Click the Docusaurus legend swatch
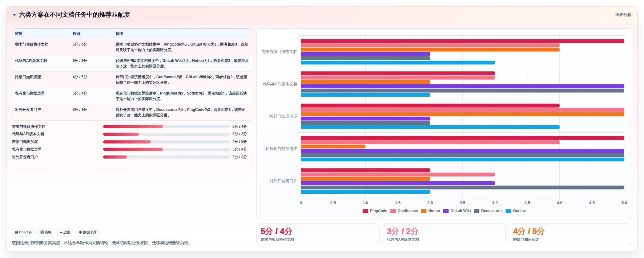Image resolution: width=644 pixels, height=258 pixels. coord(477,211)
